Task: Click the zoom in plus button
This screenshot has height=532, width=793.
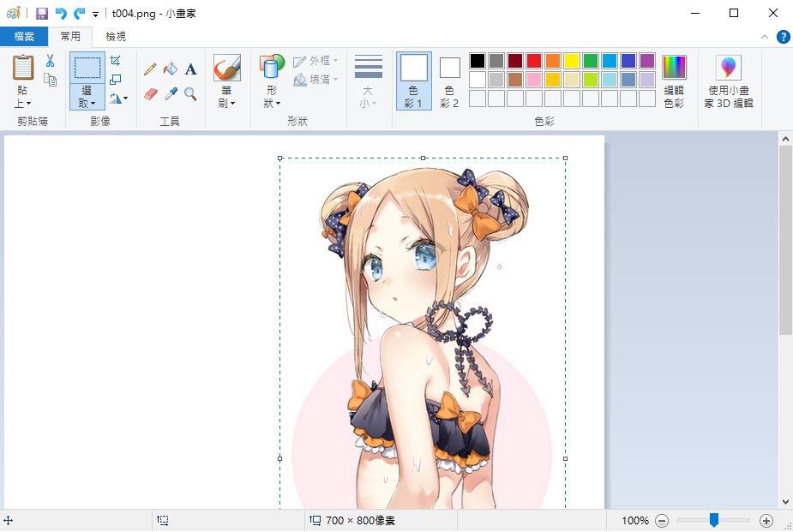Action: tap(766, 520)
